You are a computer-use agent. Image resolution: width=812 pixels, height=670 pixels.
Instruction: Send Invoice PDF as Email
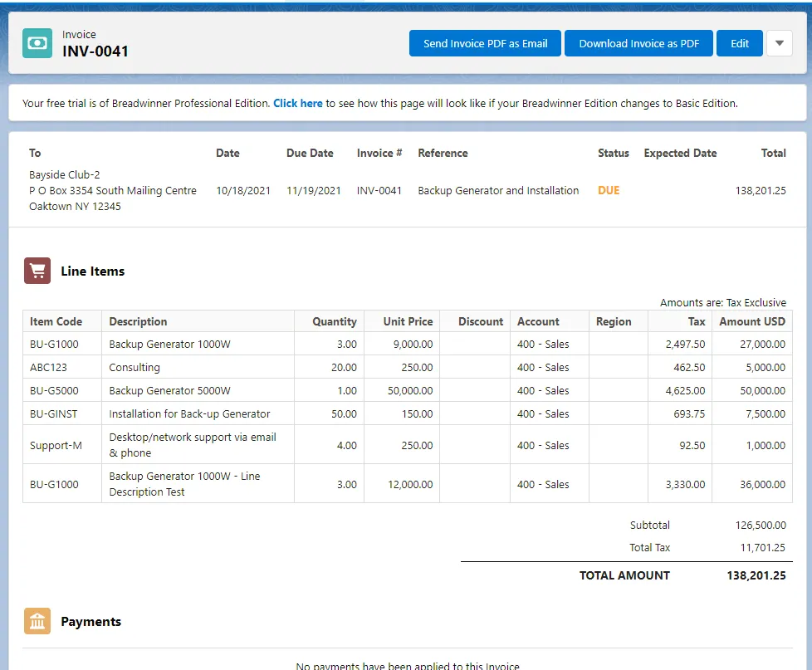[x=485, y=43]
